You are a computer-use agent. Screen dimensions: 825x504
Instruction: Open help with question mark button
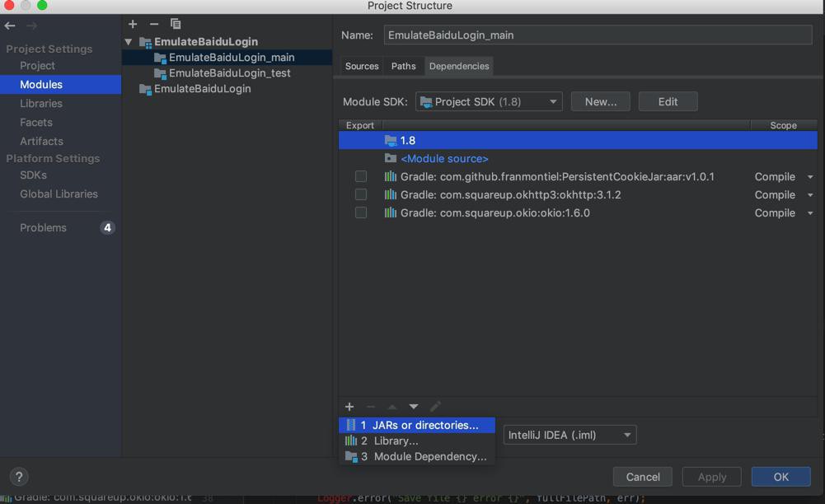click(19, 477)
